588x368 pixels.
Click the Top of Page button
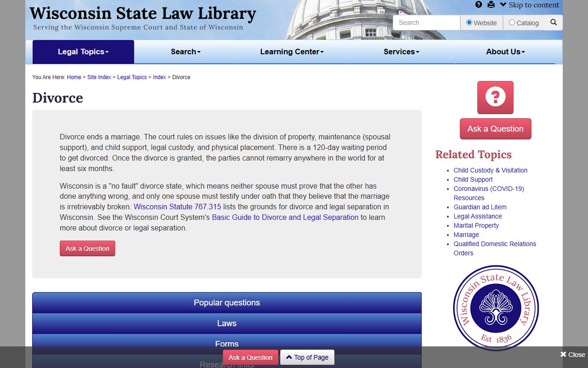coord(307,357)
